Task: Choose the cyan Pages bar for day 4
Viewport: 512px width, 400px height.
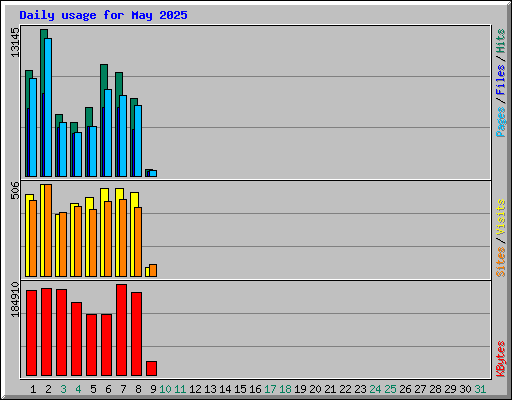Action: pyautogui.click(x=78, y=154)
